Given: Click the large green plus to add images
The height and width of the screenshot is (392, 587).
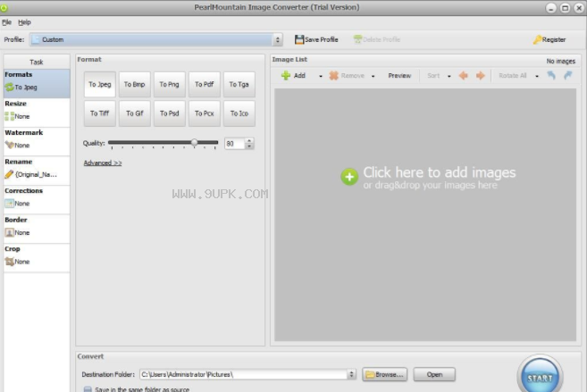Looking at the screenshot, I should tap(349, 177).
